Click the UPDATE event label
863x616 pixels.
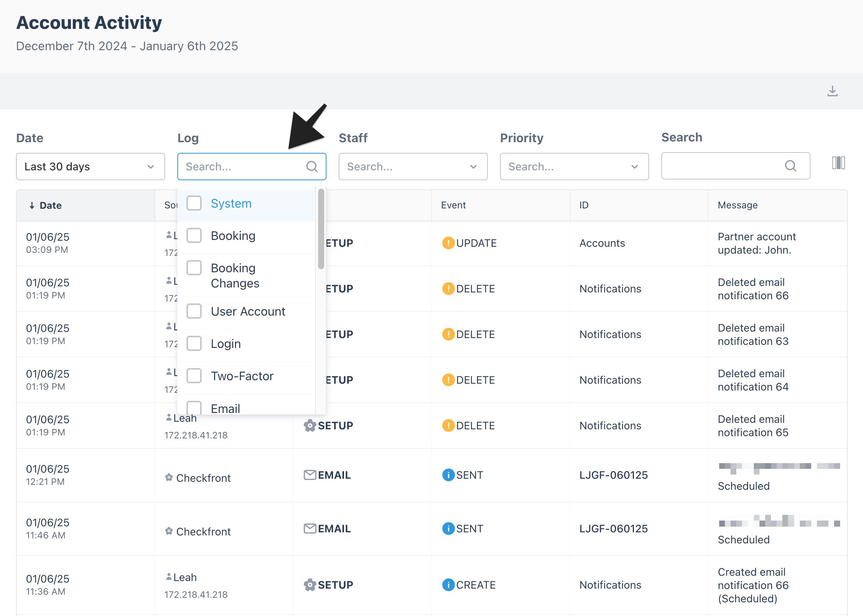476,243
